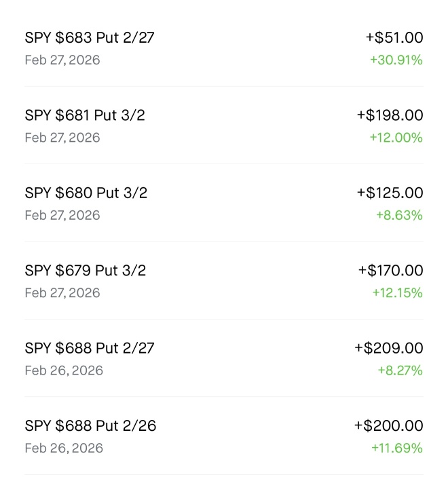The width and height of the screenshot is (448, 479).
Task: Select the +11.69% return percentage
Action: 397,448
